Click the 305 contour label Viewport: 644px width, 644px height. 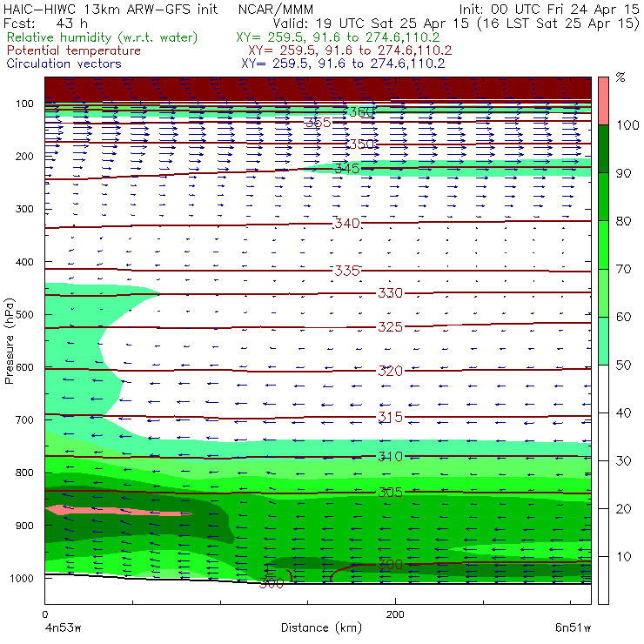(390, 492)
